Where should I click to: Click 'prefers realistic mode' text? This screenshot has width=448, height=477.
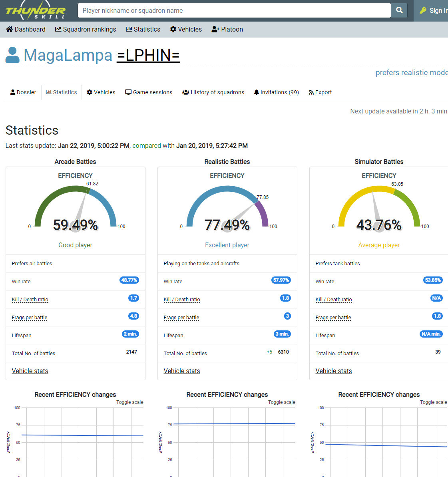[x=412, y=73]
